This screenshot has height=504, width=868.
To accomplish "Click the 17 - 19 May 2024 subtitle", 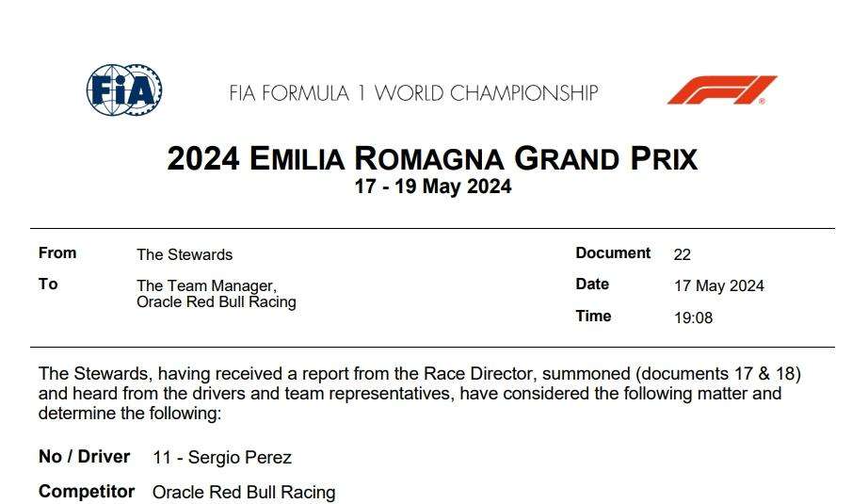I will (x=432, y=187).
